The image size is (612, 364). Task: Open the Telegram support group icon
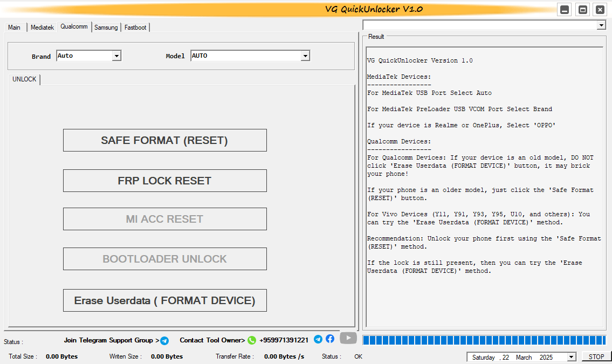(164, 340)
